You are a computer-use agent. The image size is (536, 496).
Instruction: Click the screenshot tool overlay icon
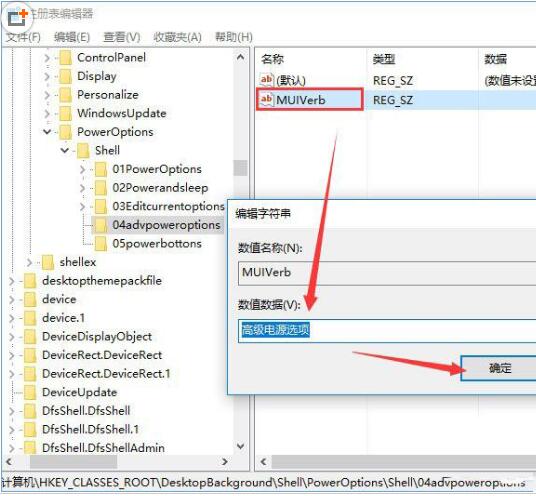(18, 17)
